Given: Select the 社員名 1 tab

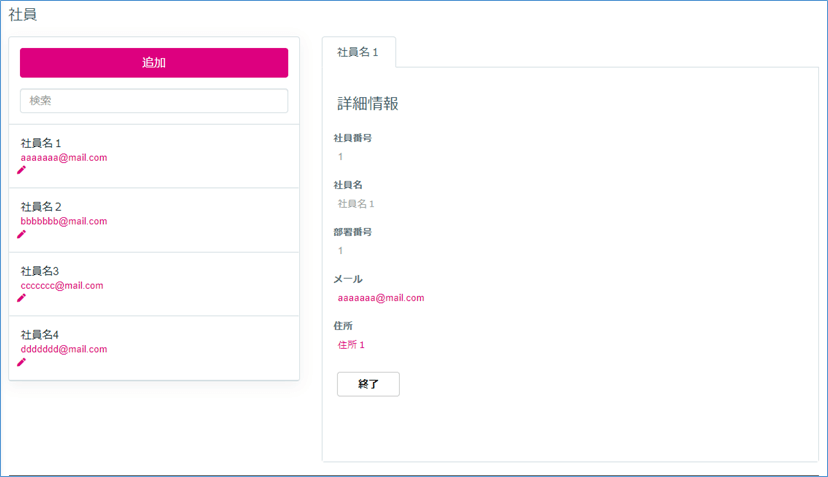Looking at the screenshot, I should tap(359, 52).
